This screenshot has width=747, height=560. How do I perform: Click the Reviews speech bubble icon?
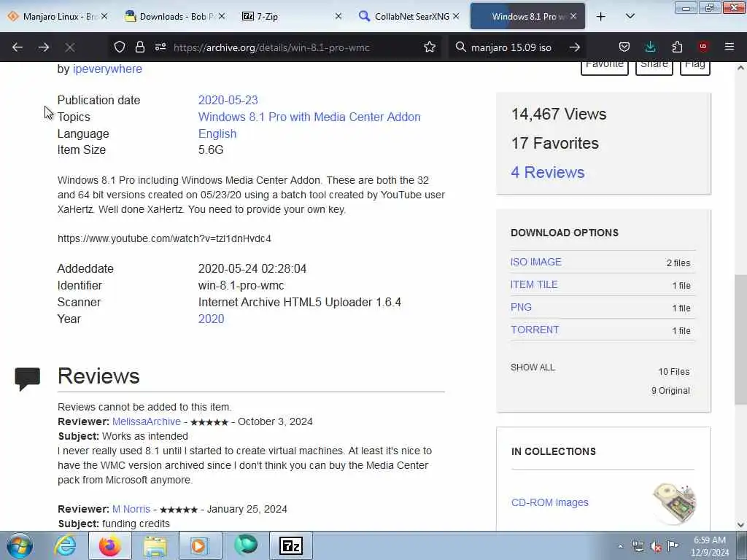click(28, 379)
